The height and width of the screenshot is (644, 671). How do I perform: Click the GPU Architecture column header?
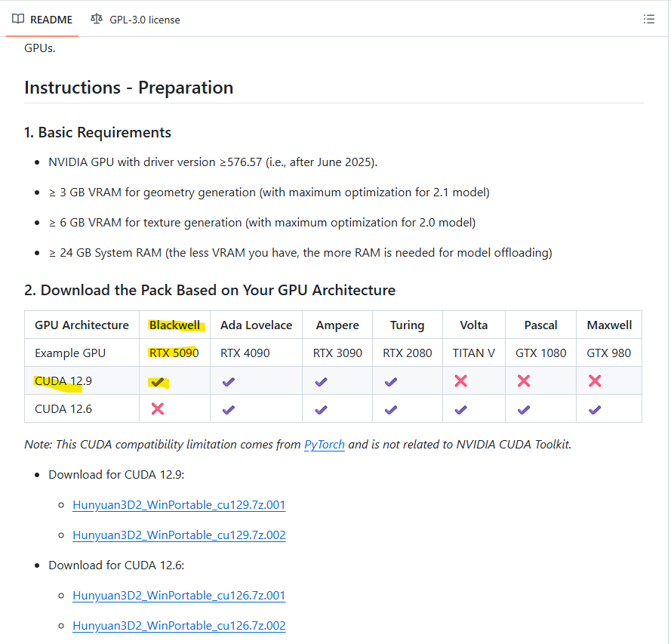click(x=82, y=325)
